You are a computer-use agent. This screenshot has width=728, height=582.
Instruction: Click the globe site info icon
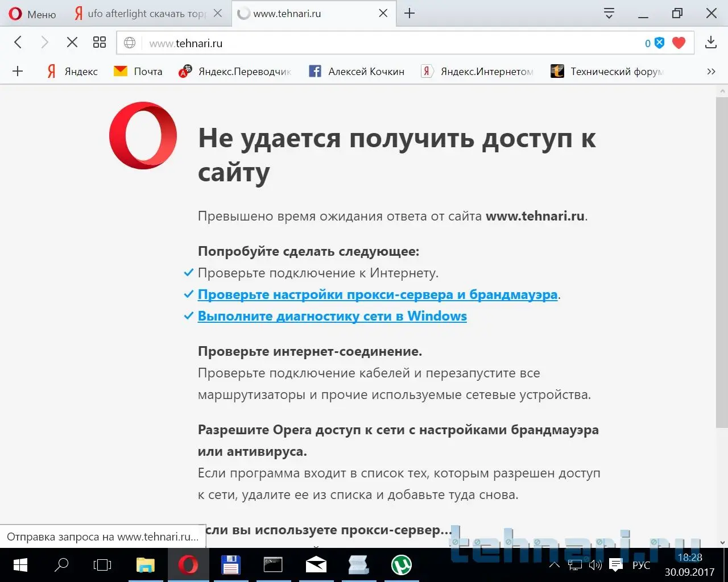(130, 43)
